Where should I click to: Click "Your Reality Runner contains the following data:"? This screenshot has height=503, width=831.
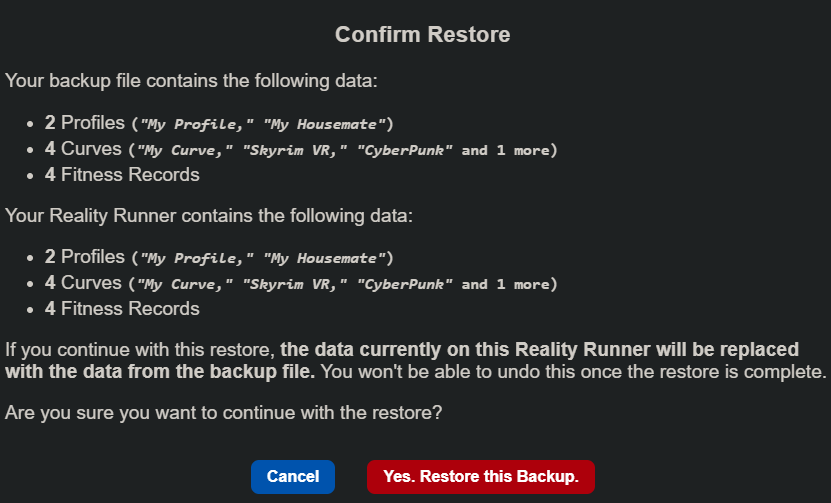[209, 216]
